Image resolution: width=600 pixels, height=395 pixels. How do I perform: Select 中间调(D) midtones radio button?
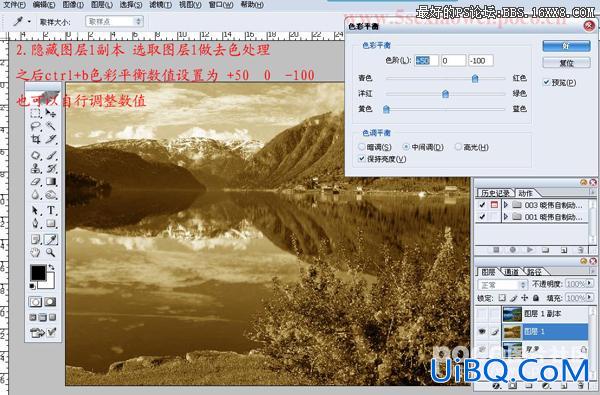pyautogui.click(x=406, y=147)
